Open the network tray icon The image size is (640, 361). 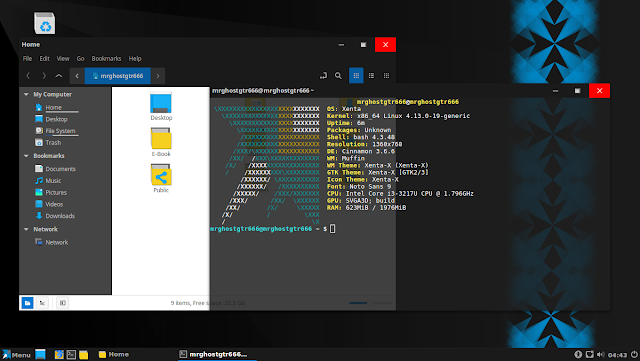click(589, 354)
